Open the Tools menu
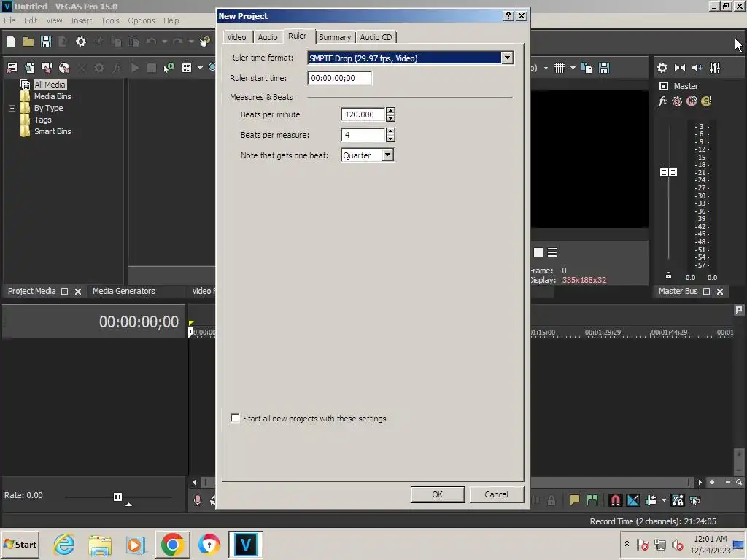Screen dimensions: 747x560 (110, 20)
